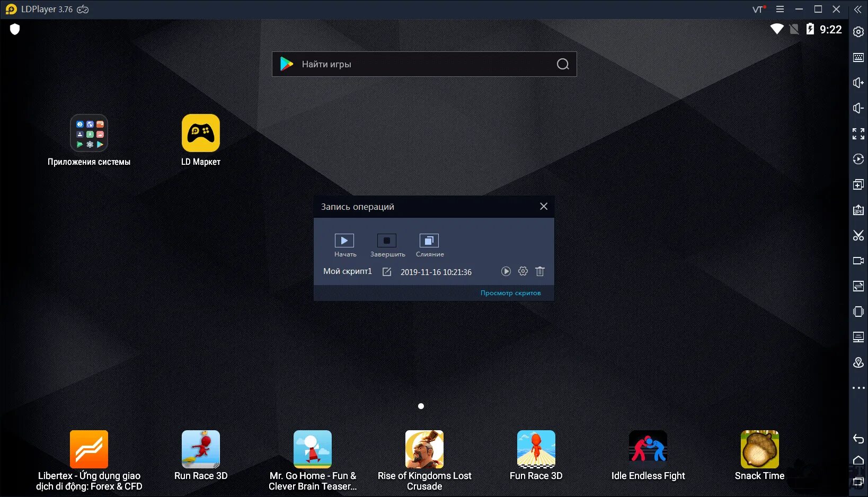Click the volume down icon
Screen dimensions: 868x497
[x=858, y=108]
